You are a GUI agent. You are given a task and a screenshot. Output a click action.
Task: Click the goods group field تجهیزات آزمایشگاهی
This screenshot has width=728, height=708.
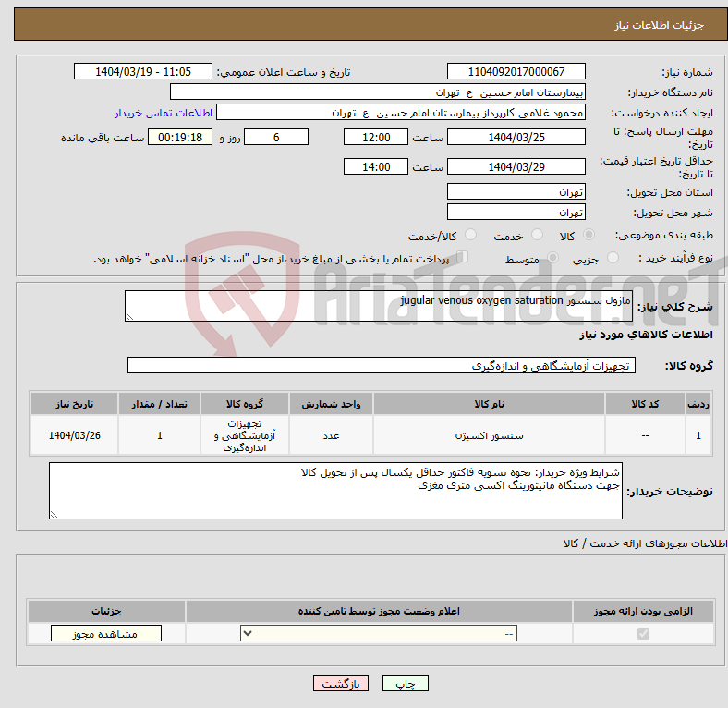click(x=382, y=365)
